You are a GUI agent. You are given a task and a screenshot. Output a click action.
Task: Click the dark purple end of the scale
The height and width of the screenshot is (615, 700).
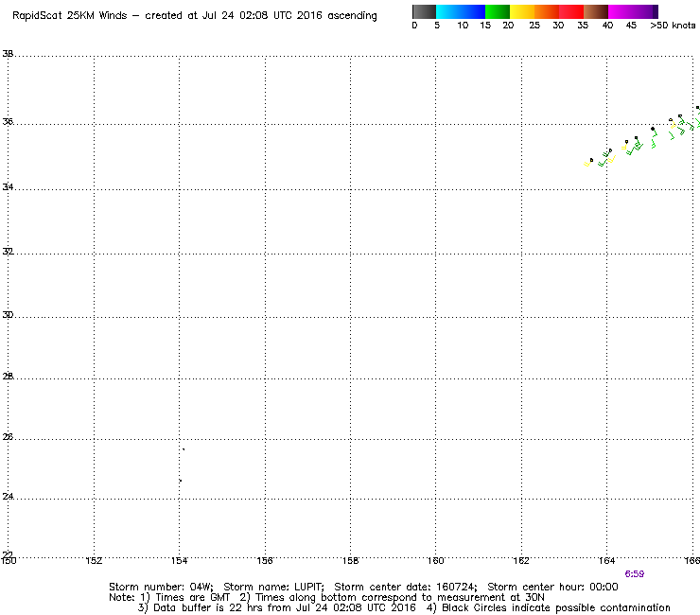click(654, 11)
